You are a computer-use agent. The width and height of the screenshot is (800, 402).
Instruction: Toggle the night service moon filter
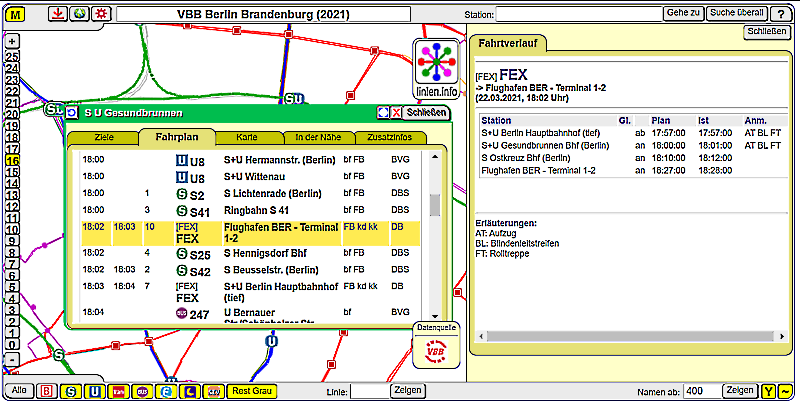click(x=189, y=392)
